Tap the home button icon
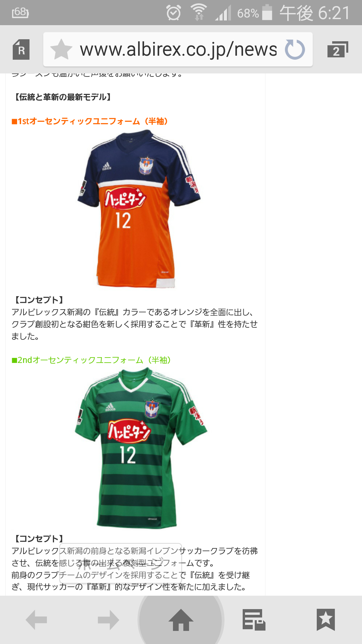 pos(181,620)
